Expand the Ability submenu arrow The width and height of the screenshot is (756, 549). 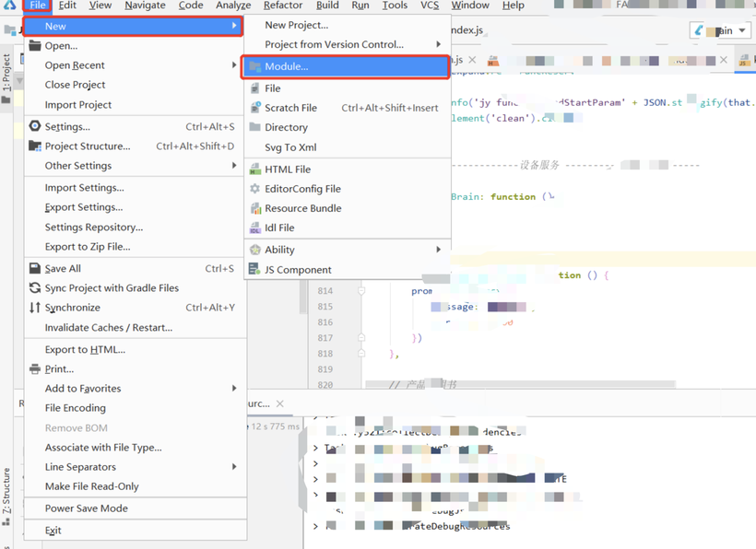pos(438,250)
